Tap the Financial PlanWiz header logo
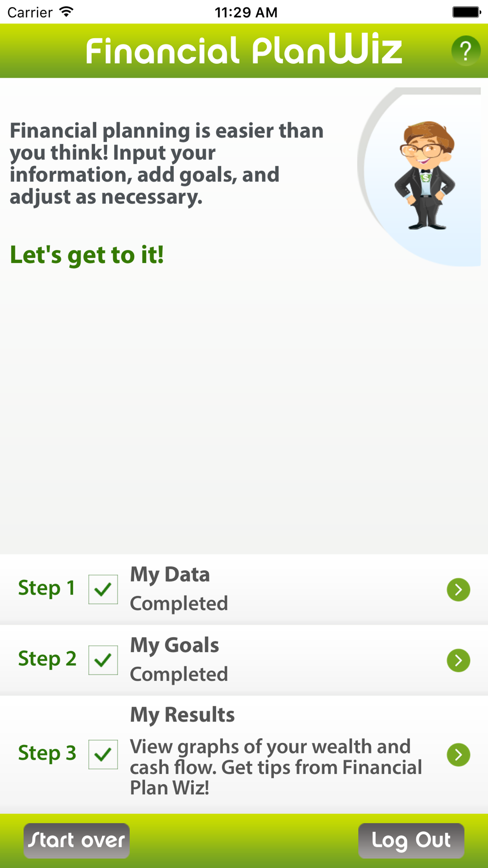Screen dimensions: 488x868 tap(244, 50)
